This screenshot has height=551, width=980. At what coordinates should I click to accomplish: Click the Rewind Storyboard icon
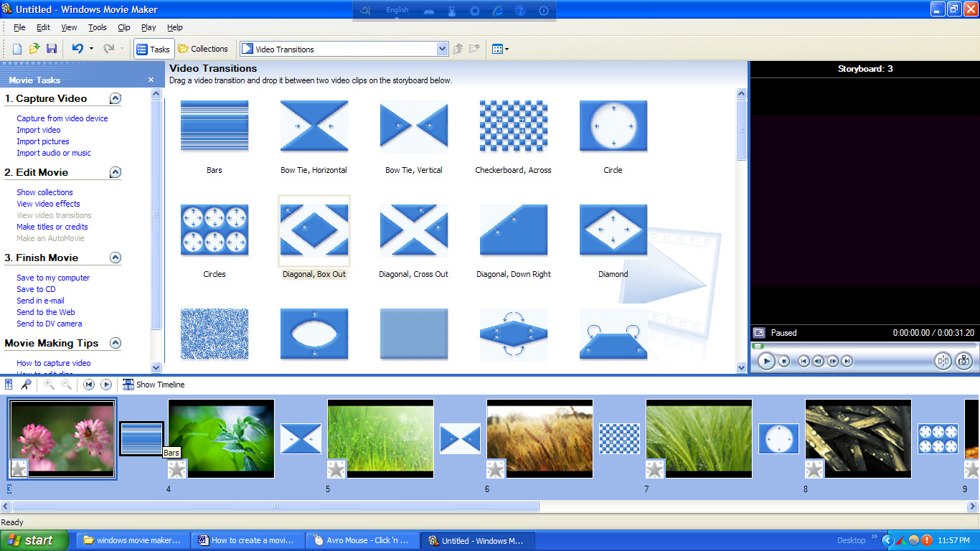pyautogui.click(x=89, y=385)
